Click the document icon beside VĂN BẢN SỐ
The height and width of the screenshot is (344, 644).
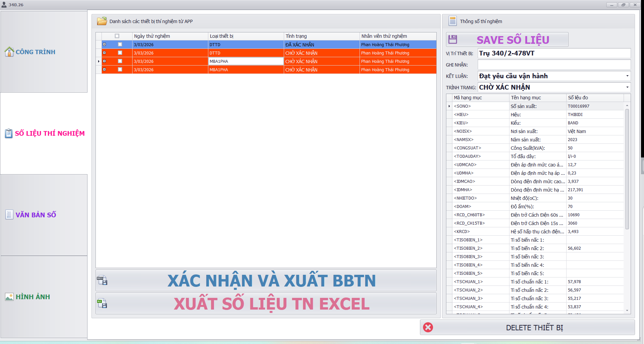click(x=9, y=215)
